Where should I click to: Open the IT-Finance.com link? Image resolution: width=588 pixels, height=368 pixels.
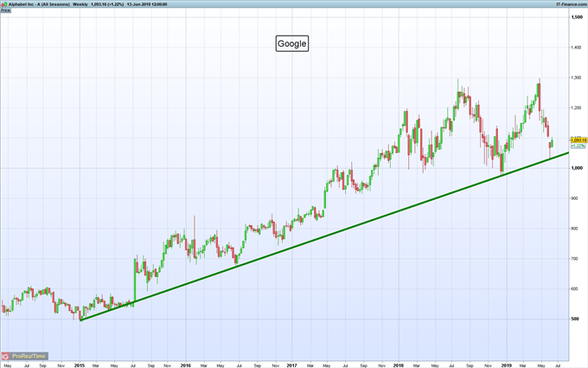click(x=572, y=4)
